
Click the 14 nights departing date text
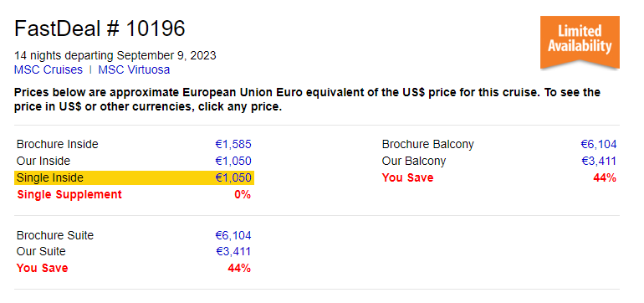pos(115,55)
